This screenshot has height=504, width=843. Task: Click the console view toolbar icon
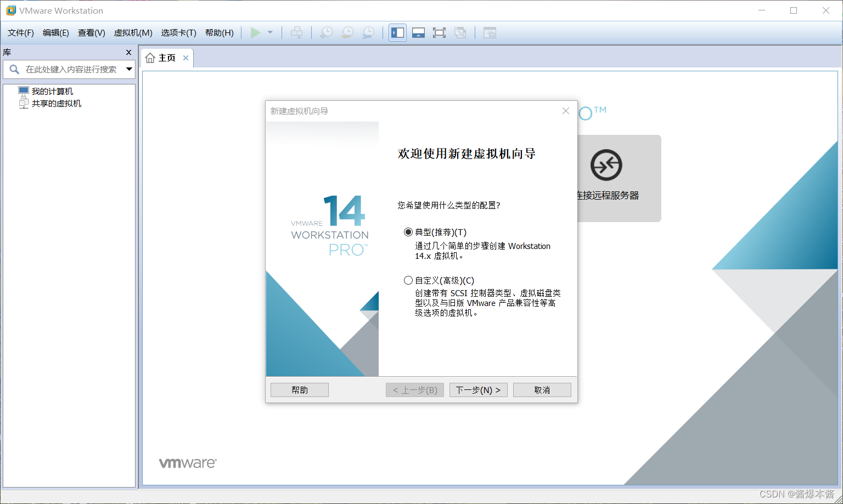coord(490,33)
